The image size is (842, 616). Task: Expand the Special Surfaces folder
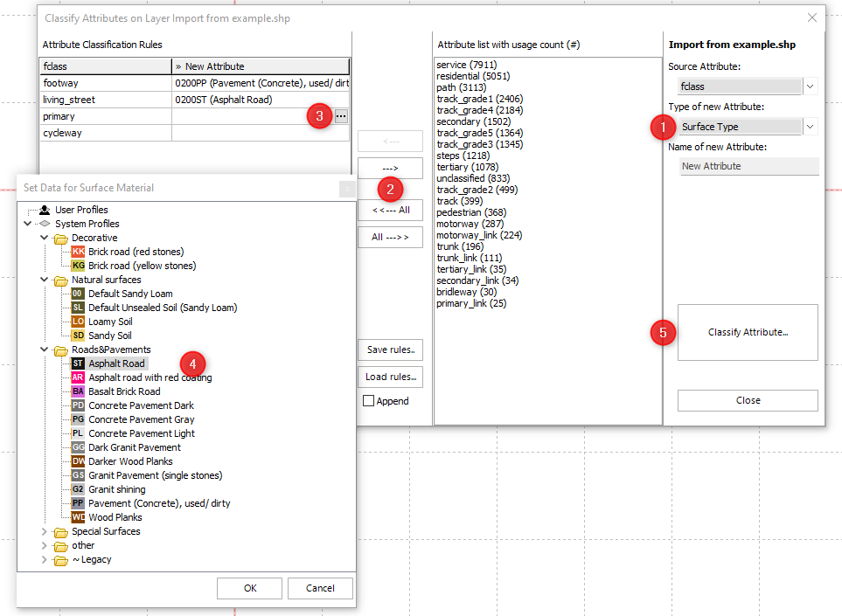45,531
